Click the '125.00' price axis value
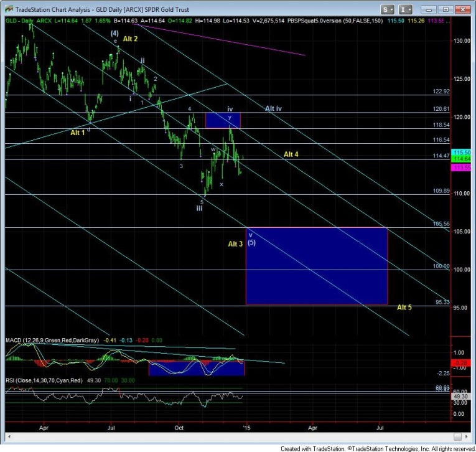Viewport: 476px width, 452px height. (x=462, y=79)
